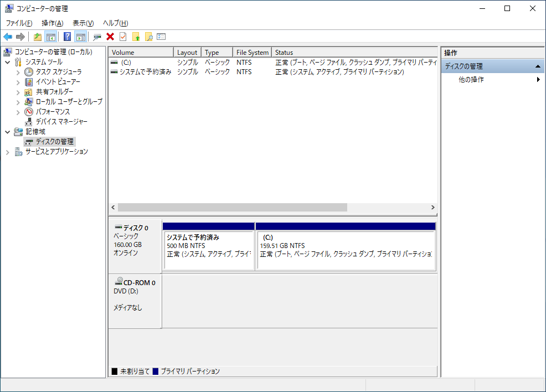Select ローカル ユーザーとグループ in the tree

point(69,102)
